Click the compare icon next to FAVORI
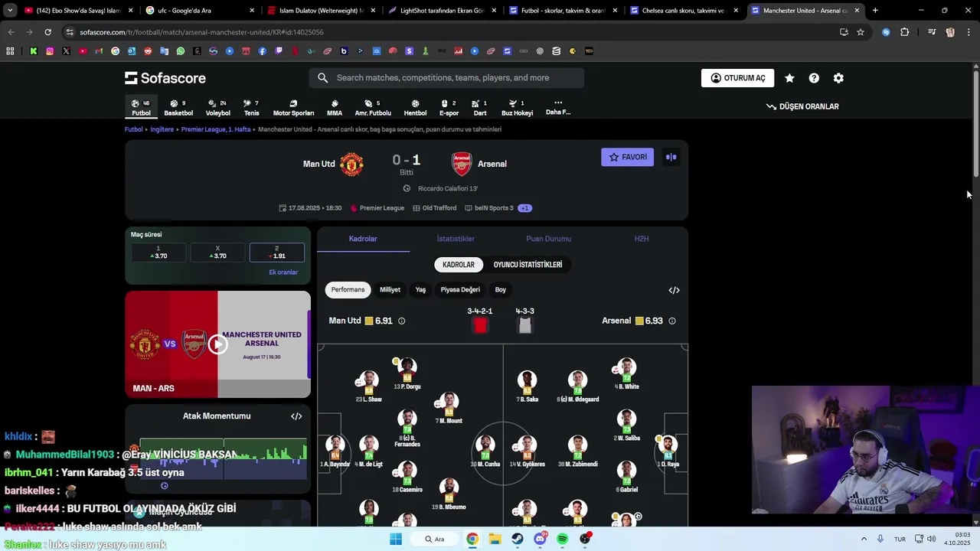 coord(671,157)
